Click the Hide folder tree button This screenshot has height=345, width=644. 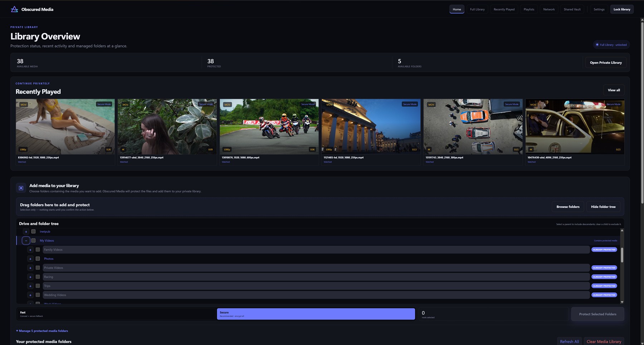pos(603,207)
